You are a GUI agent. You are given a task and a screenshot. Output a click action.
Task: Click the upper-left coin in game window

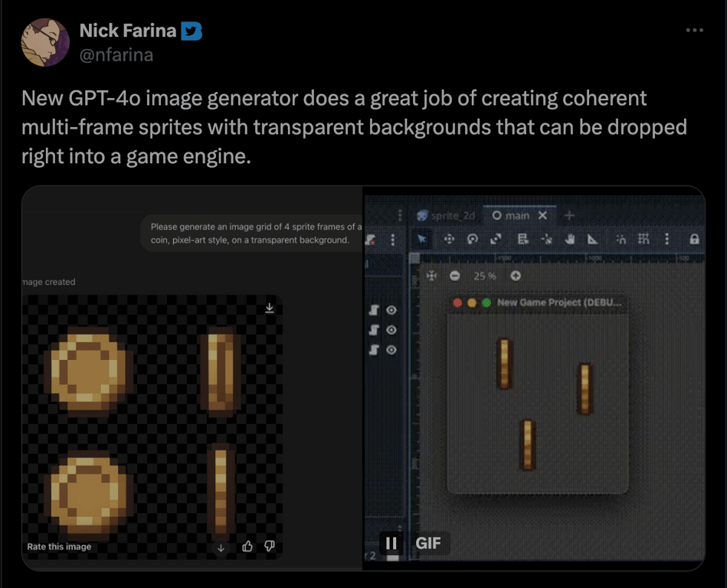504,363
